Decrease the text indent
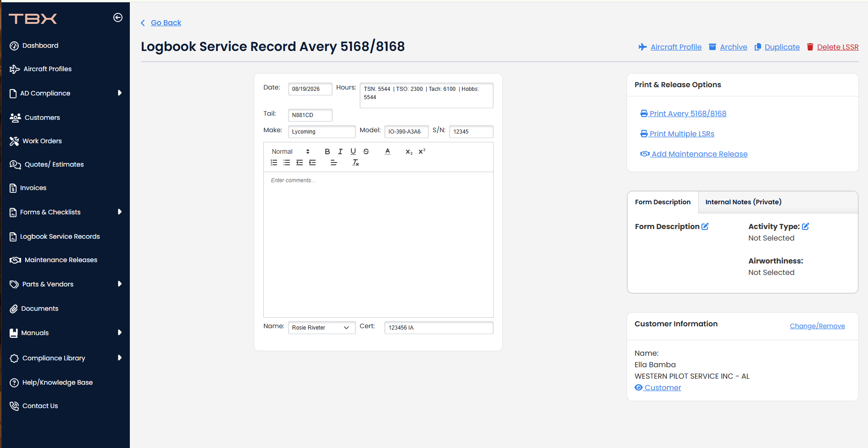 coord(300,162)
